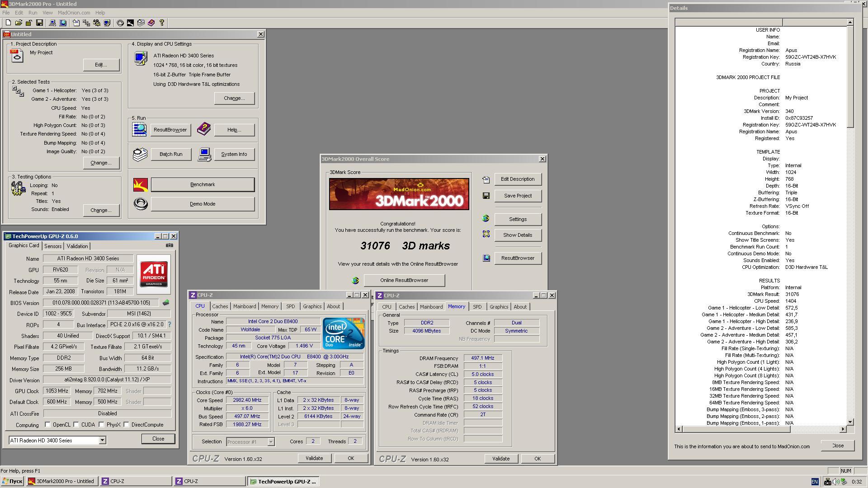868x488 pixels.
Task: Click the globe icon beside Settings
Action: tap(486, 219)
